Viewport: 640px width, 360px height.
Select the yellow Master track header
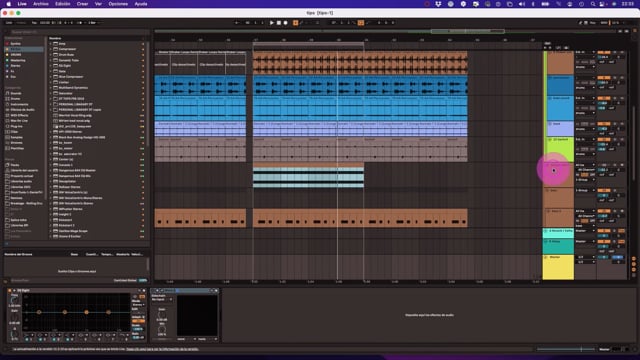(558, 267)
